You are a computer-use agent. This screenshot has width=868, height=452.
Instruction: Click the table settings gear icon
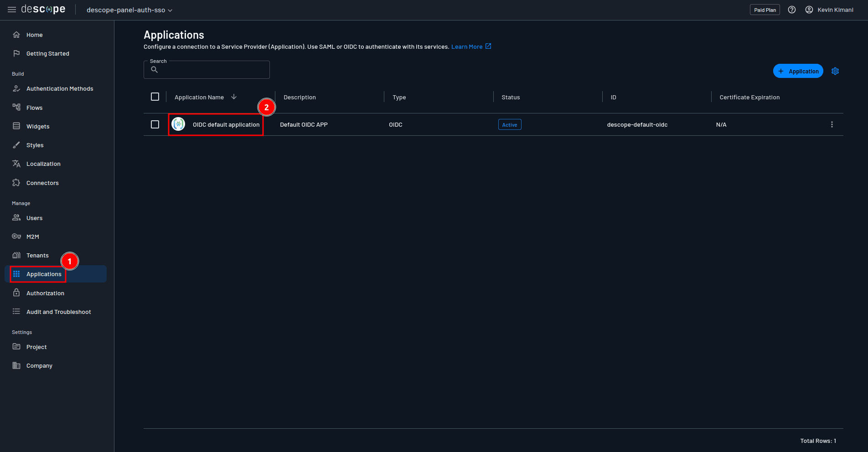pos(835,71)
